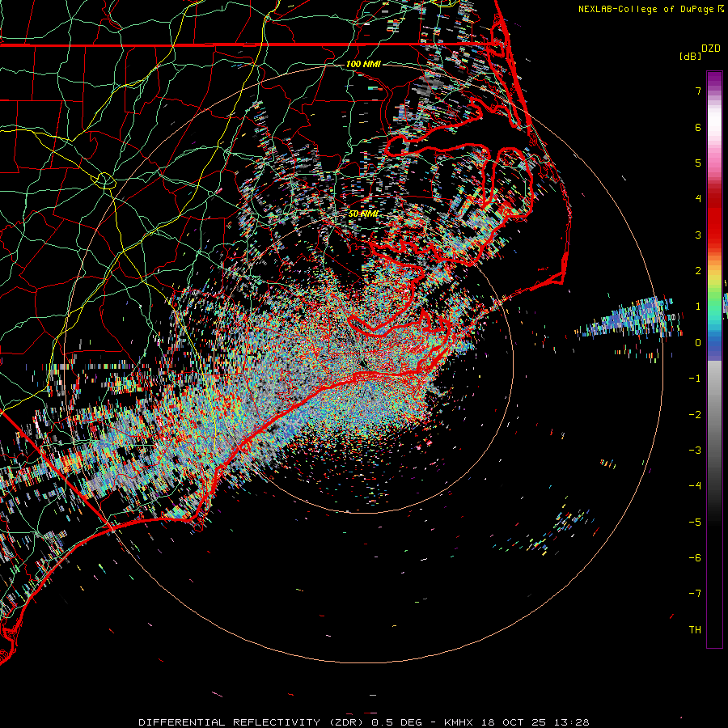Click the scale label reading 6
Screen dimensions: 728x728
pyautogui.click(x=698, y=127)
